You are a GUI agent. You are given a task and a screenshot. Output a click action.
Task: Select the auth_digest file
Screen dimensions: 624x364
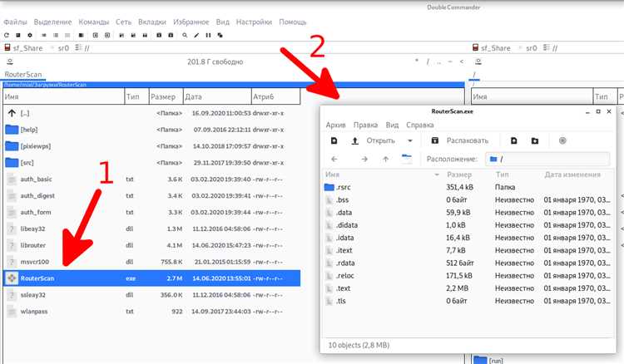coord(151,195)
